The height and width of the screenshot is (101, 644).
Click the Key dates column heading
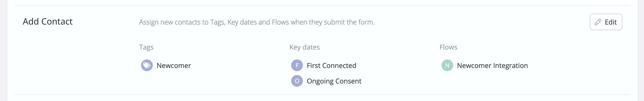click(304, 47)
